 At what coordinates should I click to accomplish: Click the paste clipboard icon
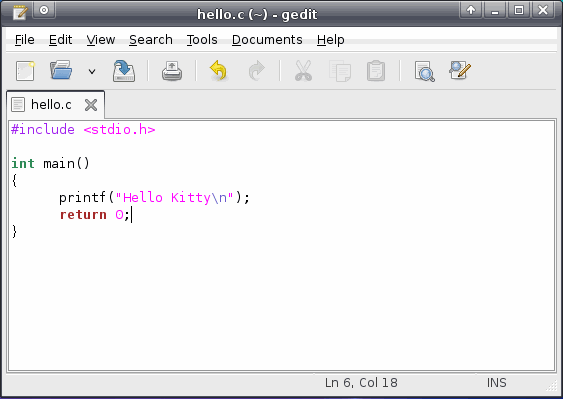click(x=376, y=71)
